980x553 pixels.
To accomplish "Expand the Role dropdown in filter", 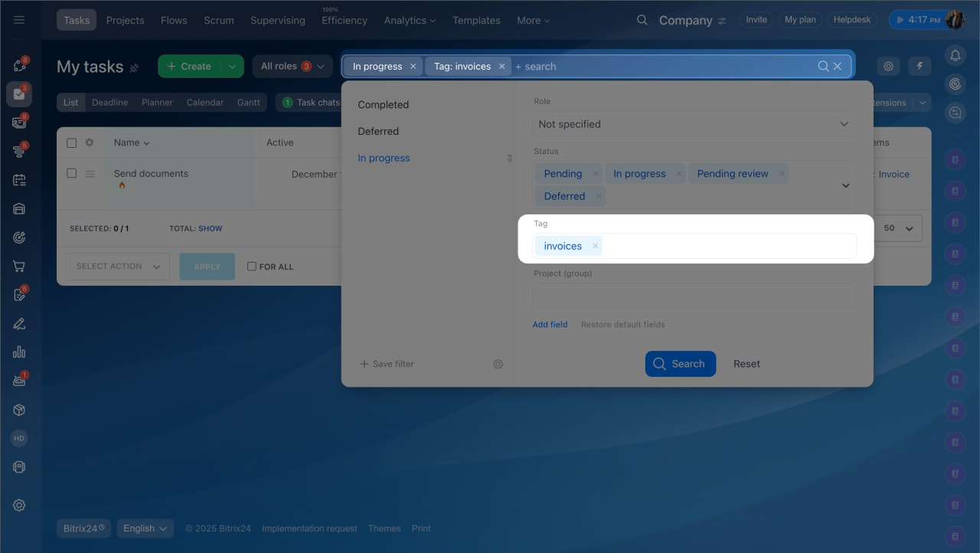I will click(694, 124).
